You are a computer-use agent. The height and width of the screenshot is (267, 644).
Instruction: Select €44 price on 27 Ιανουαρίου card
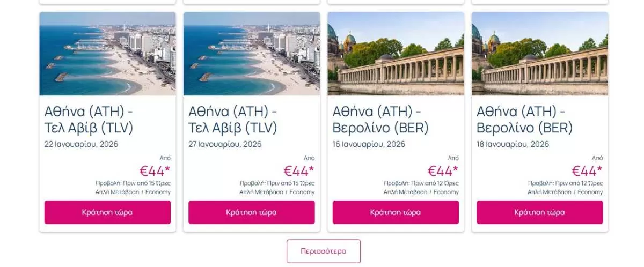click(x=299, y=171)
